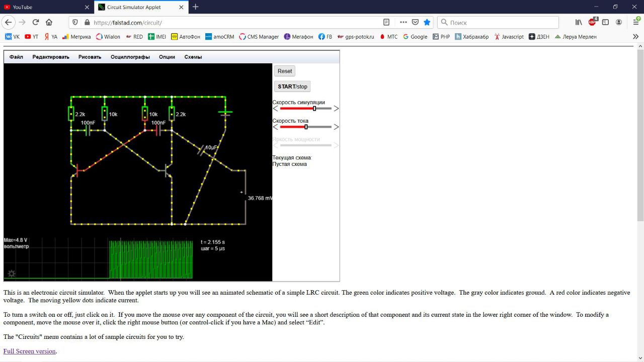Switch to the YouTube tab
This screenshot has width=644, height=362.
coord(45,7)
